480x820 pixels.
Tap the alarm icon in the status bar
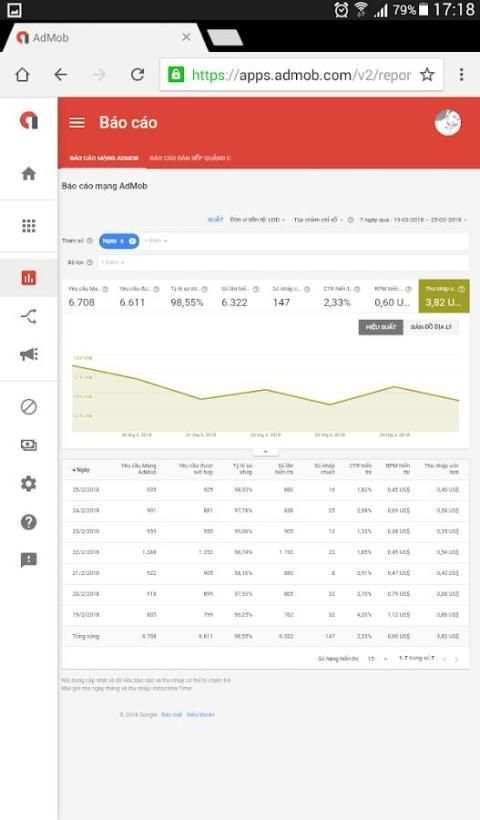tap(341, 9)
